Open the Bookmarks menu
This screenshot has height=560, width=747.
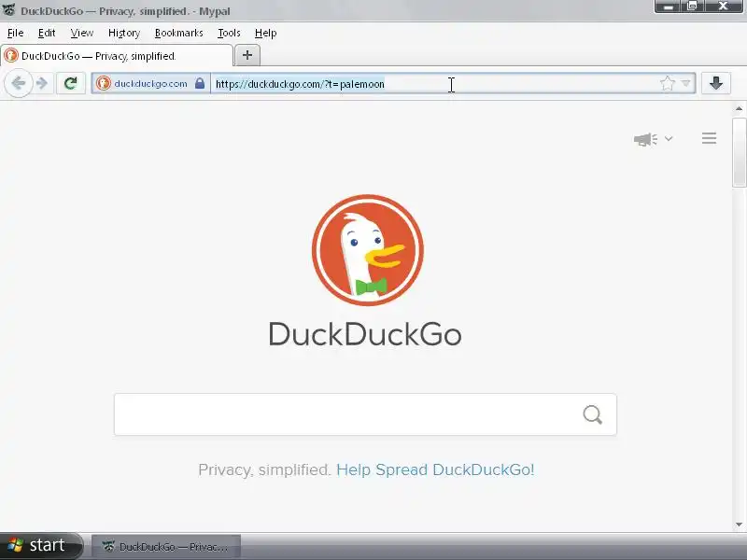(x=178, y=33)
